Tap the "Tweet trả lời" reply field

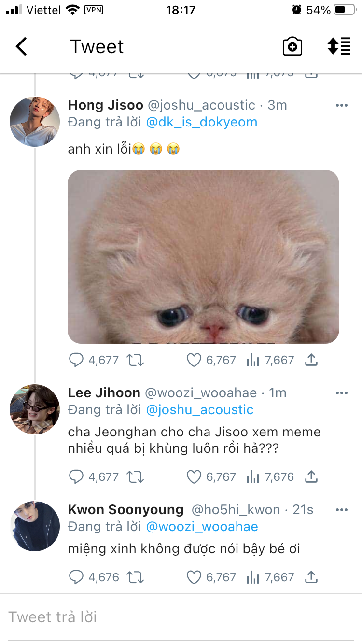181,617
